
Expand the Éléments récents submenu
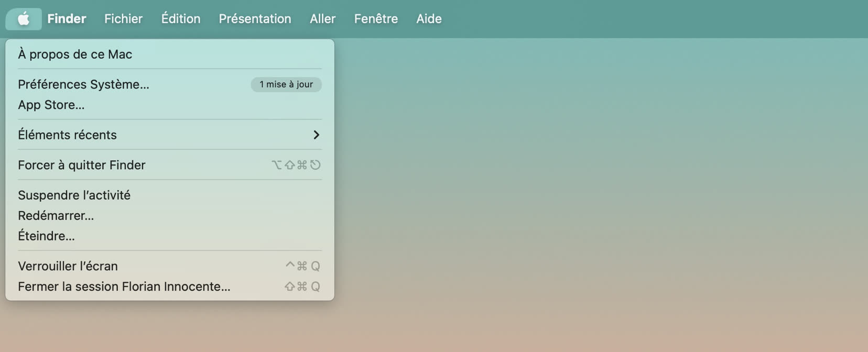point(170,135)
